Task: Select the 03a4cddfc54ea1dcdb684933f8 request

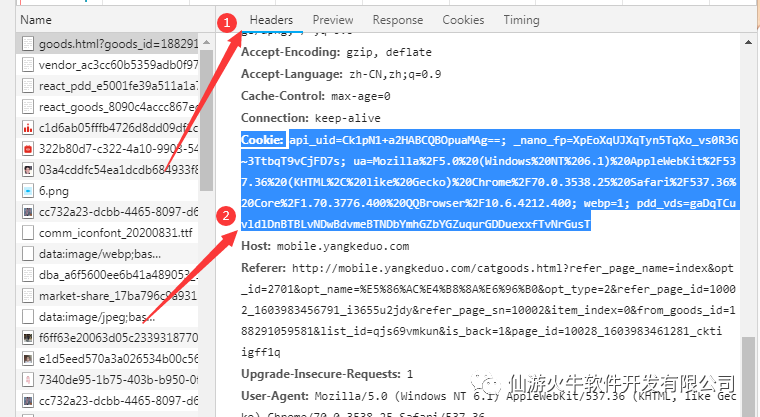Action: [109, 170]
